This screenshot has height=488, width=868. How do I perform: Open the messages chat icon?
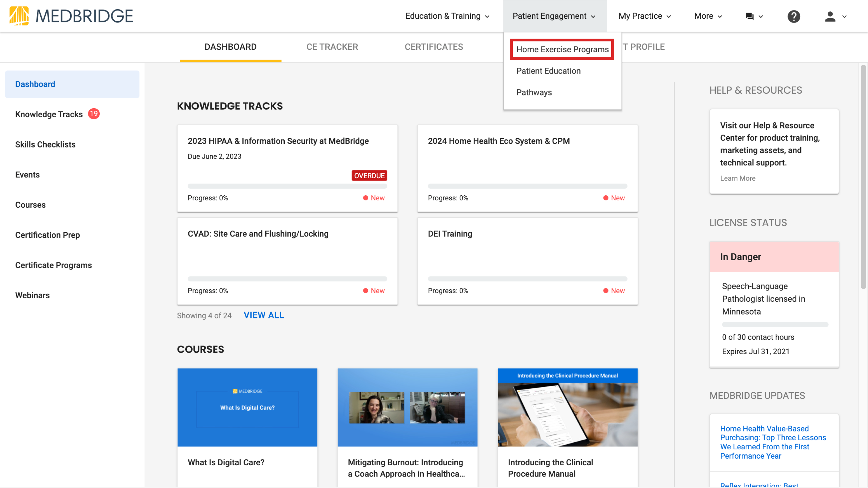point(749,16)
